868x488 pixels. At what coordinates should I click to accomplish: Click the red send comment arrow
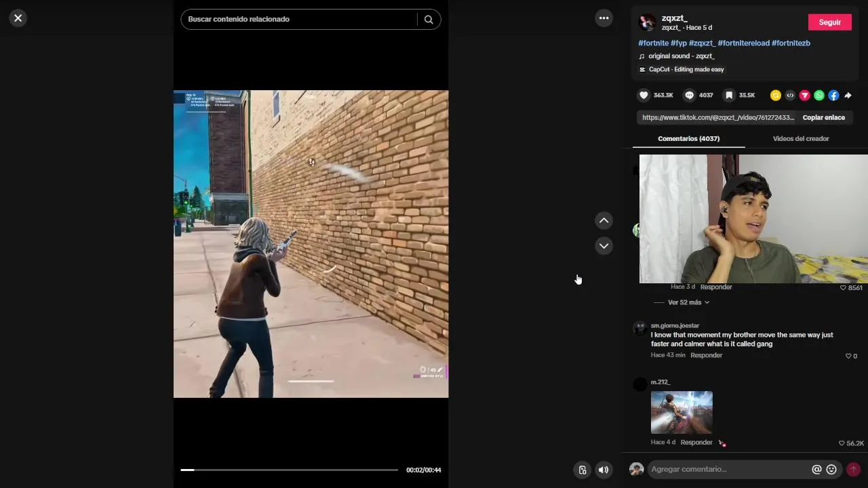pyautogui.click(x=853, y=469)
